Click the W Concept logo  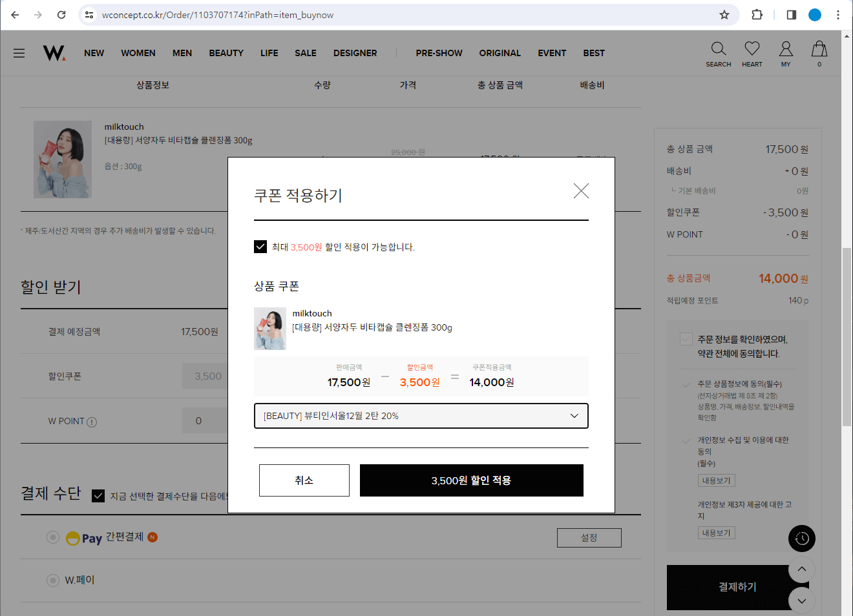pyautogui.click(x=54, y=54)
